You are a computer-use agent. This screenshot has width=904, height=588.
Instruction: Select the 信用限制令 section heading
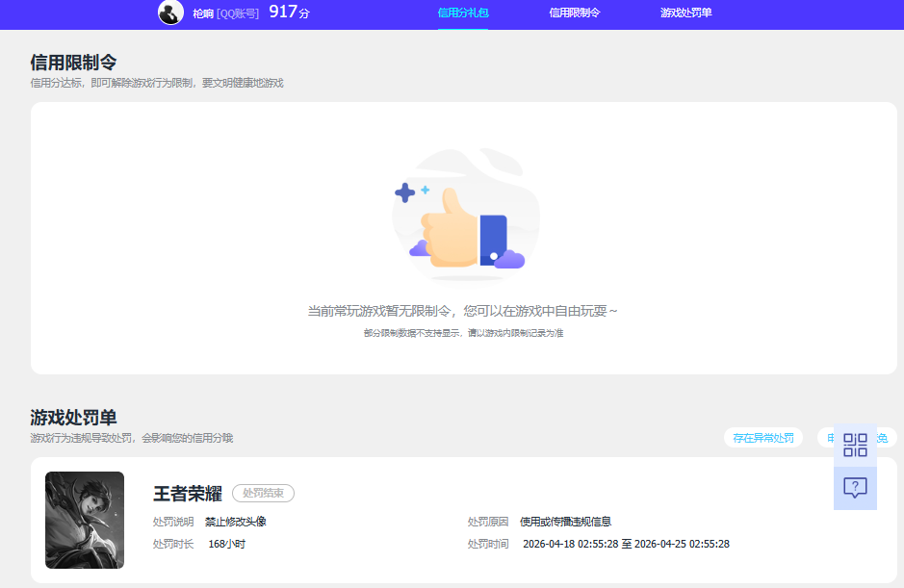pyautogui.click(x=73, y=63)
